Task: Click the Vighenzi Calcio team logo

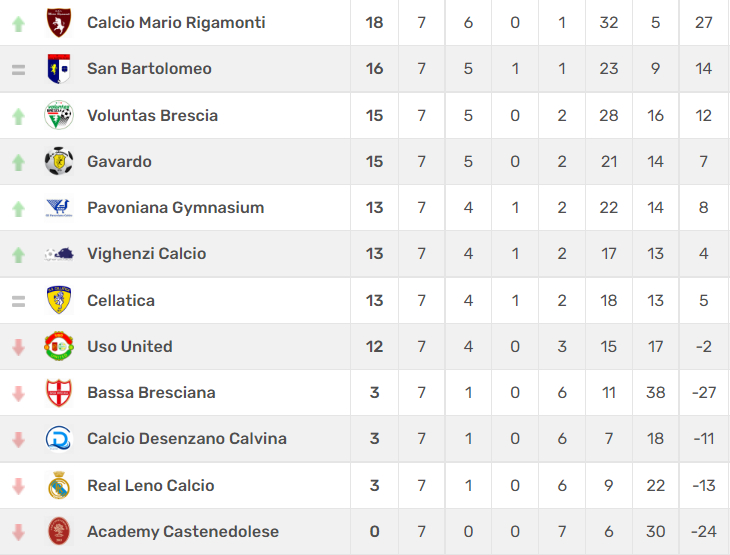Action: [59, 254]
